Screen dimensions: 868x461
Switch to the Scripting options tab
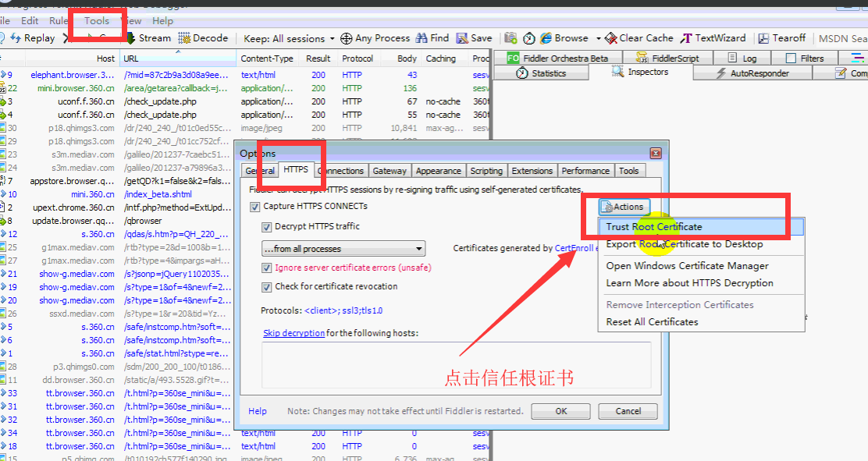coord(486,171)
